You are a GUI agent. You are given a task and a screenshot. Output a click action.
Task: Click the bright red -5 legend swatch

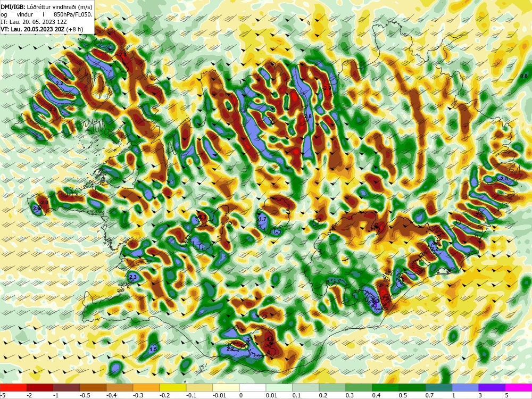pos(13,387)
